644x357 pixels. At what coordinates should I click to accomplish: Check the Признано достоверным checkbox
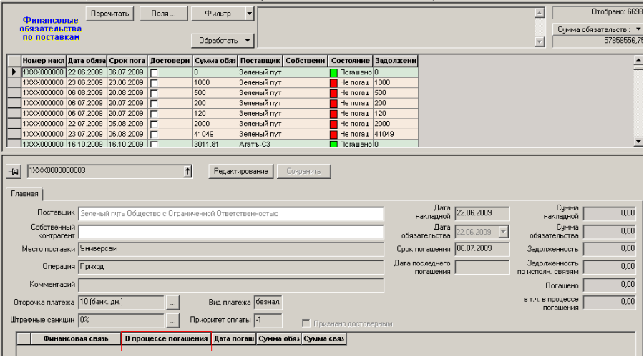point(306,323)
